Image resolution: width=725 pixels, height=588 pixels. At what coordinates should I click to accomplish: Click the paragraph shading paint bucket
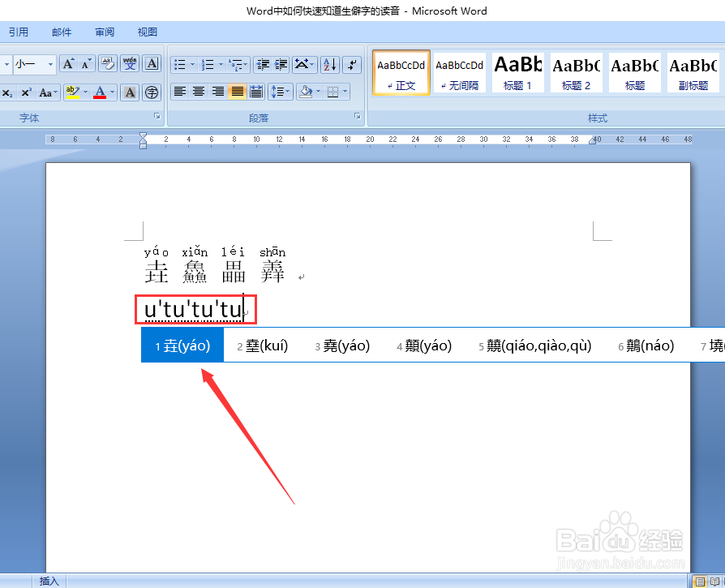coord(306,92)
